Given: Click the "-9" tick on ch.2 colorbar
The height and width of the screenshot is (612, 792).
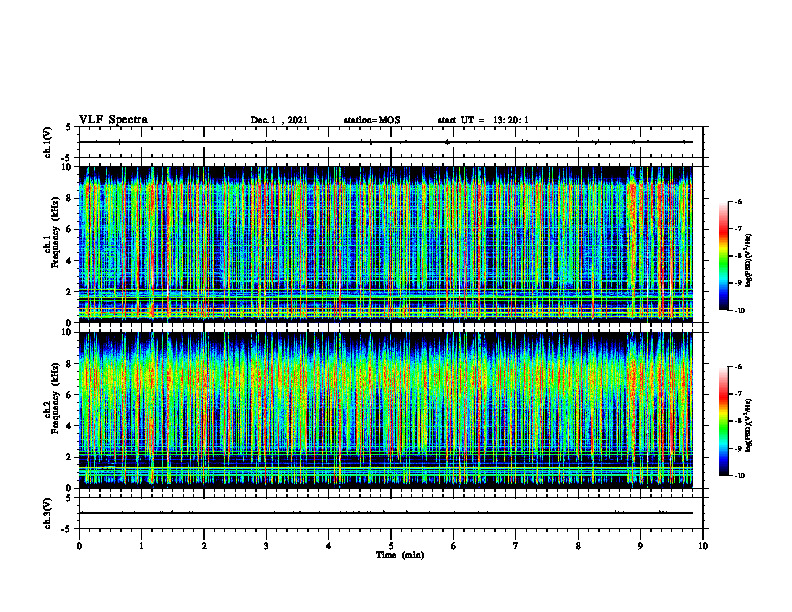Looking at the screenshot, I should coord(739,448).
